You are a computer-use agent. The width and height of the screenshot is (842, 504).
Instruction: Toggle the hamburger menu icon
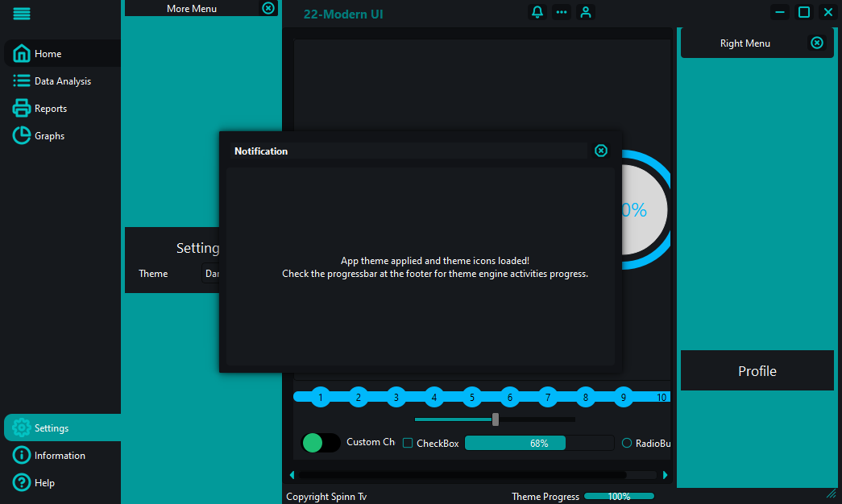click(22, 14)
